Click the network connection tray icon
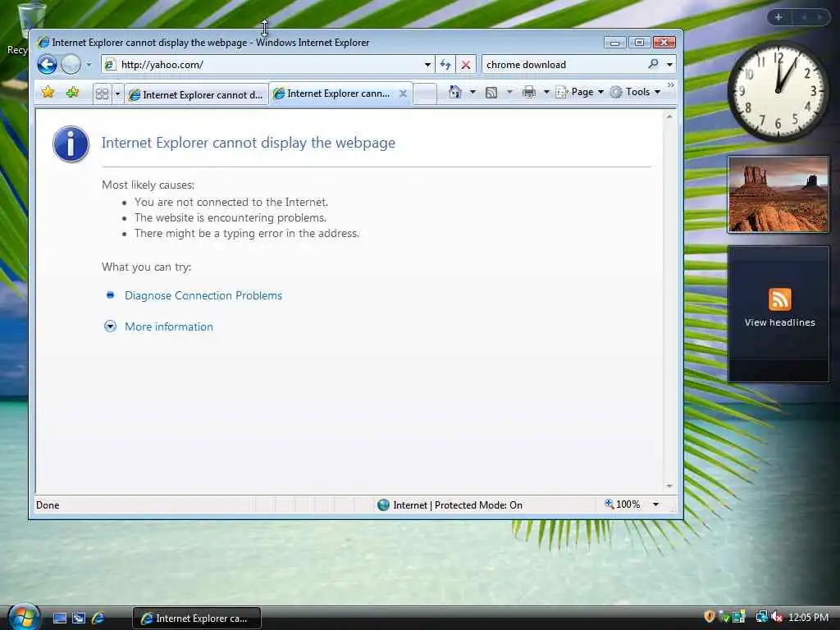The image size is (840, 630). pos(761,617)
